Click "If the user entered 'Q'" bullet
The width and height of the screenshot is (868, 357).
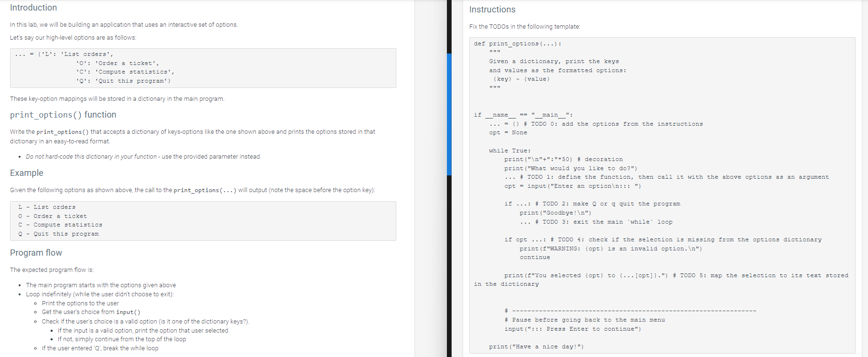click(100, 348)
